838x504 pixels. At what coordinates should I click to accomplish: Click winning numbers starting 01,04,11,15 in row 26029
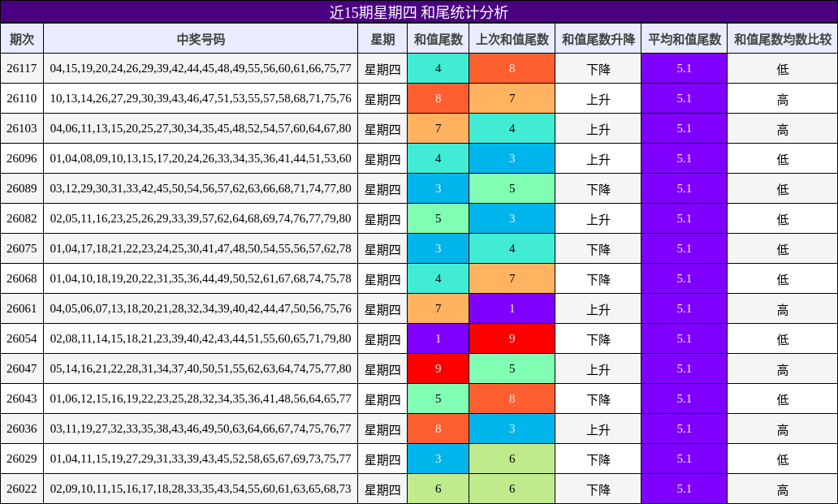point(201,459)
